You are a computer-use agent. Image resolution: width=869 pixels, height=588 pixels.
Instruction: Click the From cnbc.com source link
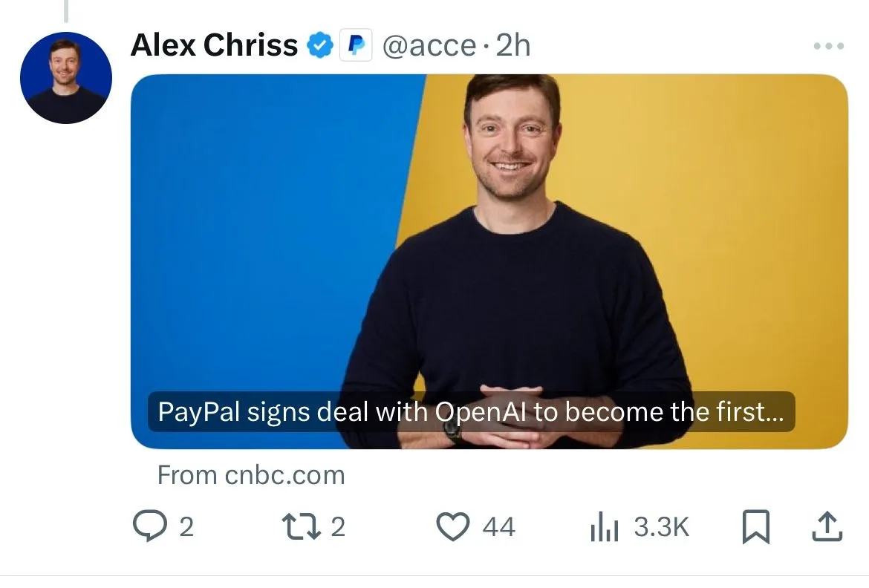click(x=251, y=475)
